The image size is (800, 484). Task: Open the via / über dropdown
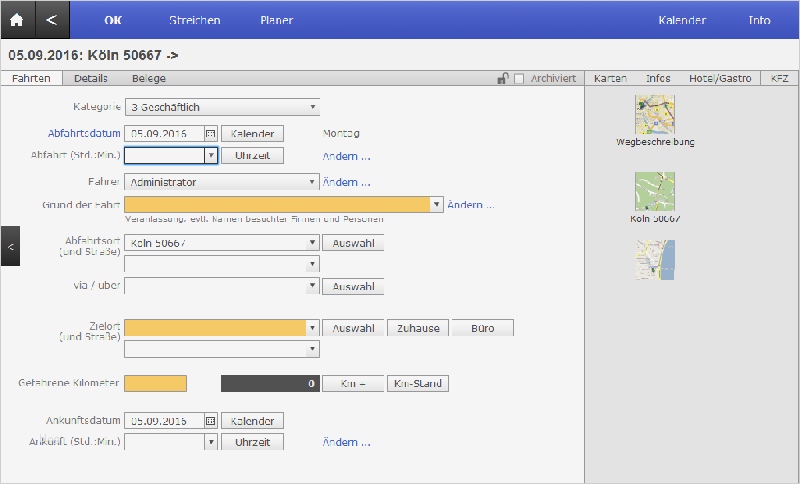pos(222,286)
